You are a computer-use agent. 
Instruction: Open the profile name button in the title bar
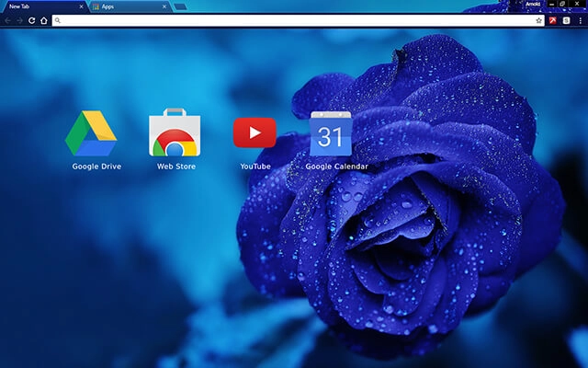[533, 4]
